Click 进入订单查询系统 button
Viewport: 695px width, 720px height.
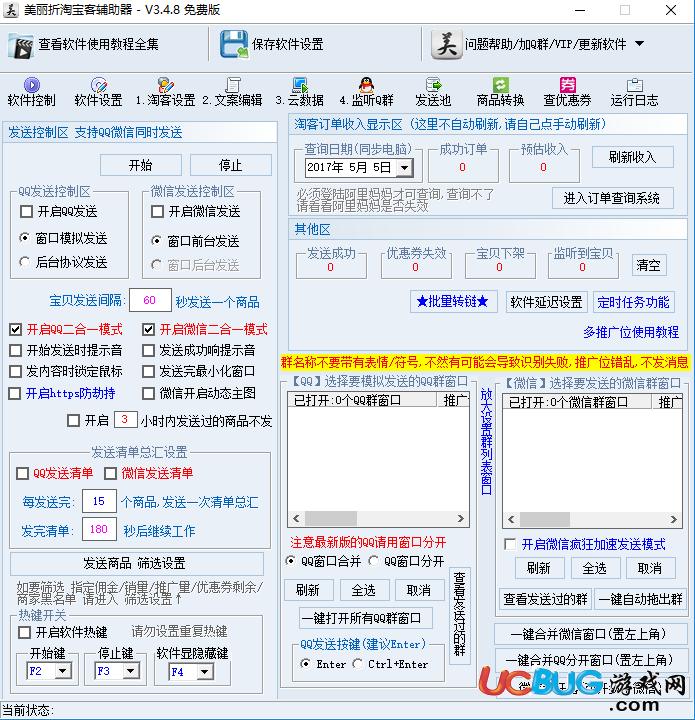pos(612,198)
